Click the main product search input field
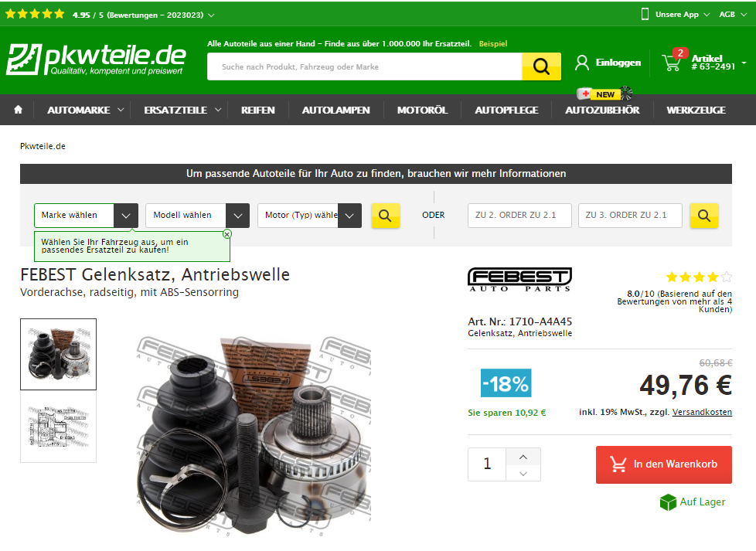This screenshot has width=756, height=551. pyautogui.click(x=365, y=66)
